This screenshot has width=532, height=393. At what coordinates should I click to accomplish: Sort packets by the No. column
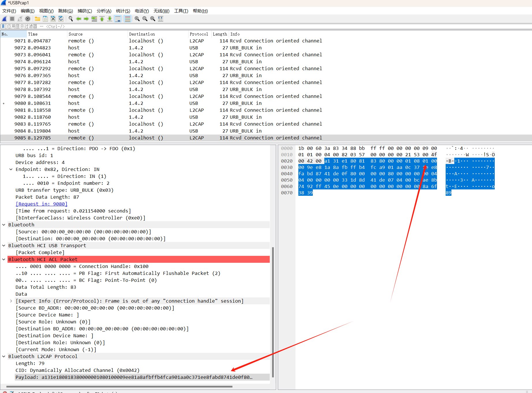(13, 34)
